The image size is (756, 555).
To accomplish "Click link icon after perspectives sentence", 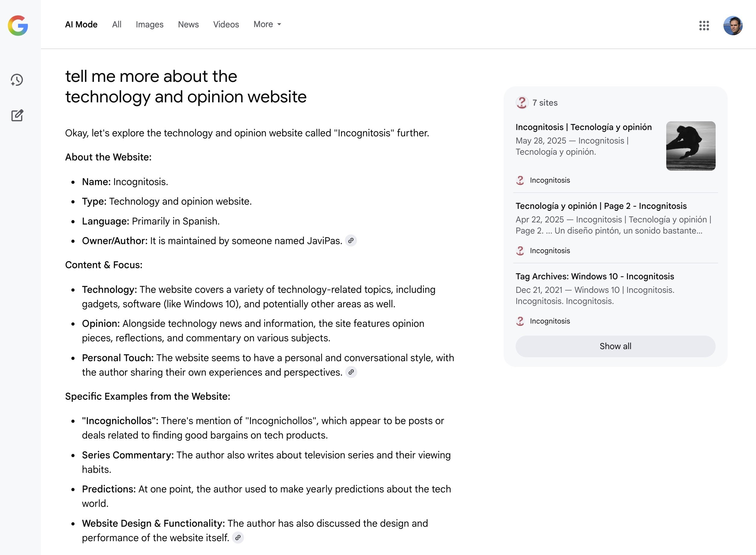I will (x=351, y=372).
